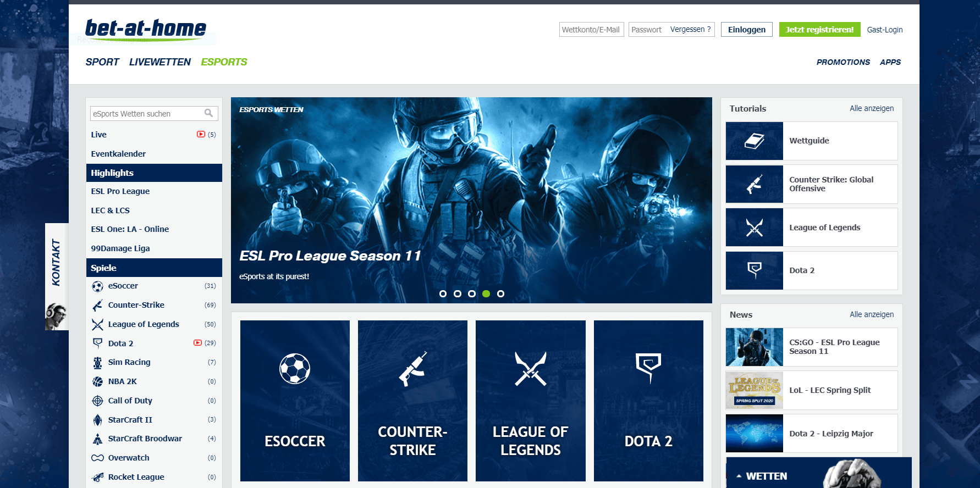Screen dimensions: 980x488
Task: Click the StarCraft II sidebar icon
Action: 97,420
